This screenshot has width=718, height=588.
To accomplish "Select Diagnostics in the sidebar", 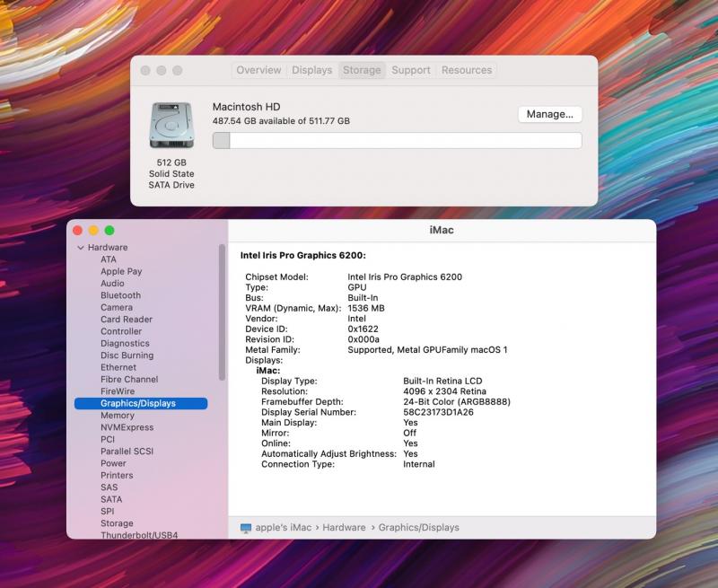I will 125,344.
